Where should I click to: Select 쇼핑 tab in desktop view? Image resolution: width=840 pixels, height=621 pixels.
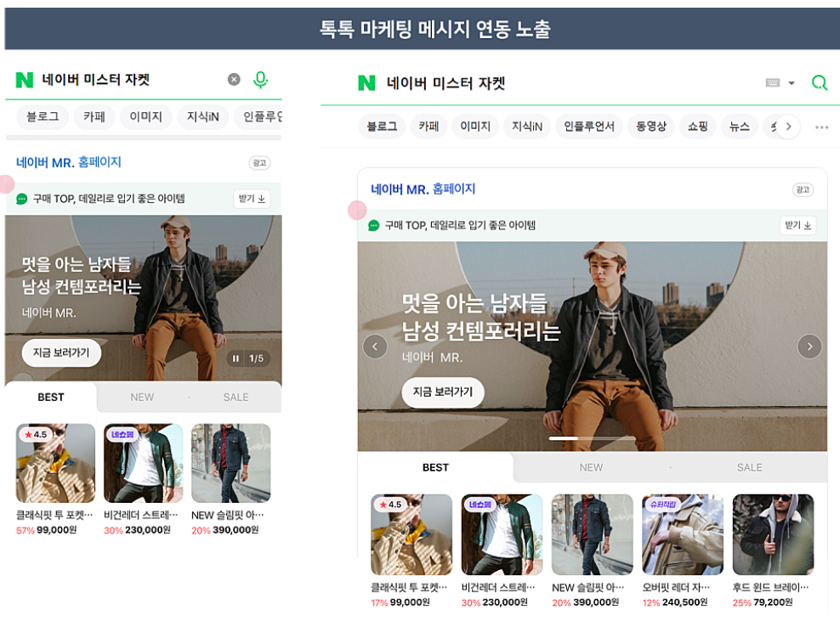(x=697, y=127)
